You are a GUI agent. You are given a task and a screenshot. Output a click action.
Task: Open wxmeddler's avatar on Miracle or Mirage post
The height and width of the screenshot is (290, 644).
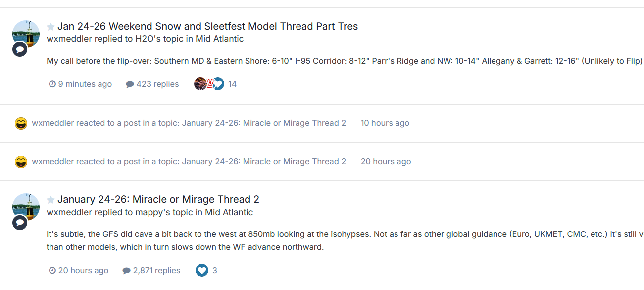[26, 206]
